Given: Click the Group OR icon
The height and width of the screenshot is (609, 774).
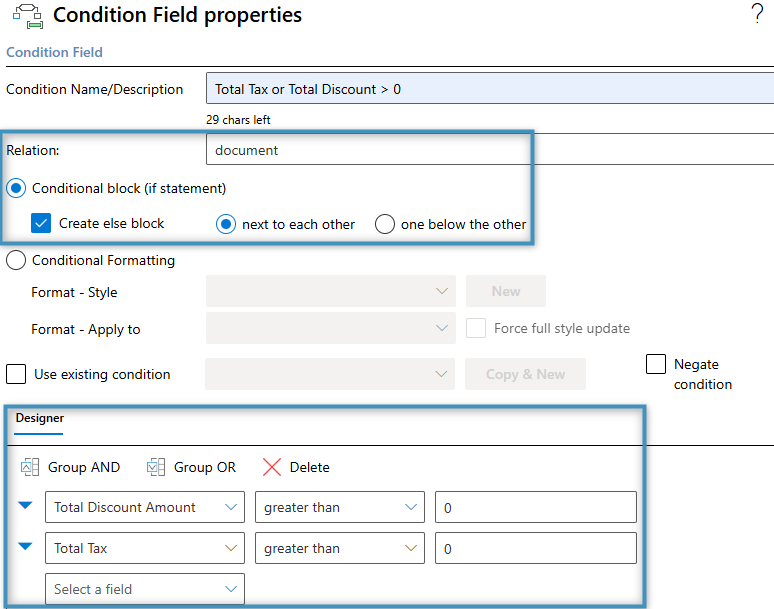Looking at the screenshot, I should pyautogui.click(x=155, y=467).
